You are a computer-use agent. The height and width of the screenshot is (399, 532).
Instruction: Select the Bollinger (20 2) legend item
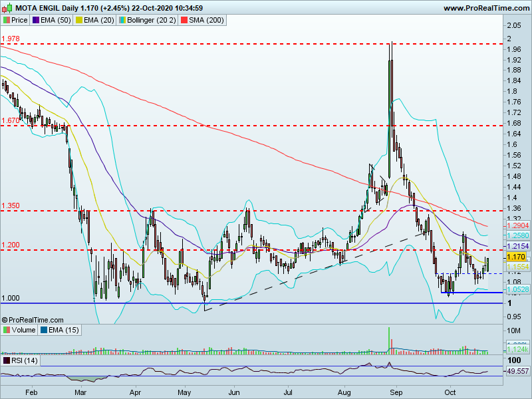click(x=148, y=20)
